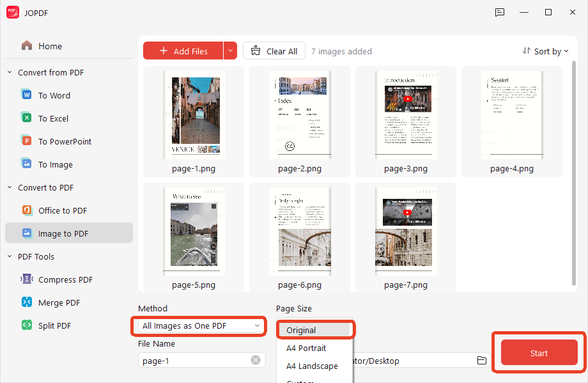Click the To Image icon

pos(27,164)
